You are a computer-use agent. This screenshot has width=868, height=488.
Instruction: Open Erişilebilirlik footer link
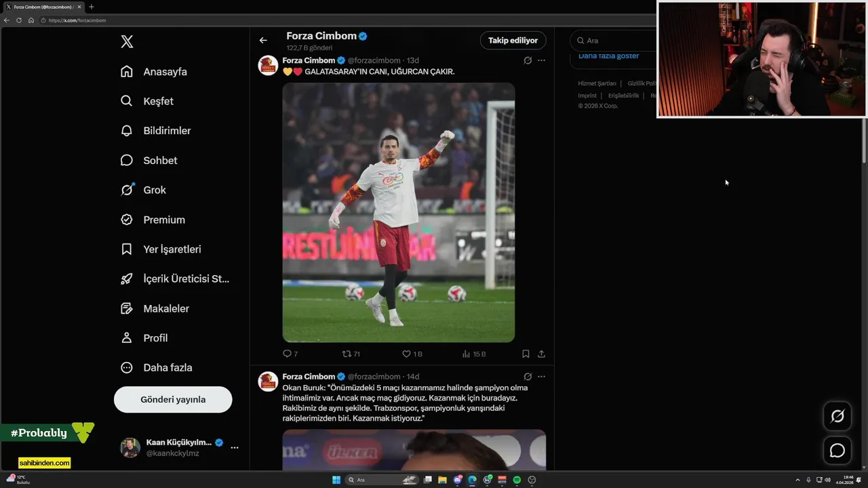623,96
